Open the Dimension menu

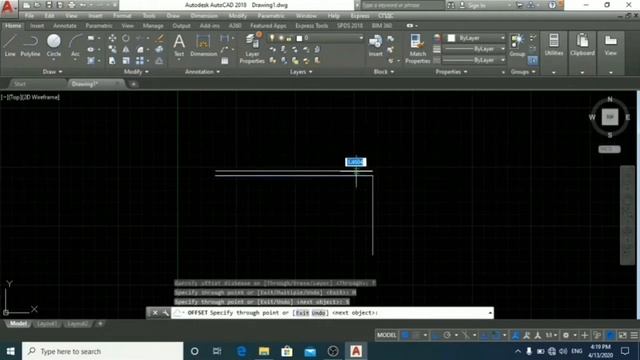point(204,16)
